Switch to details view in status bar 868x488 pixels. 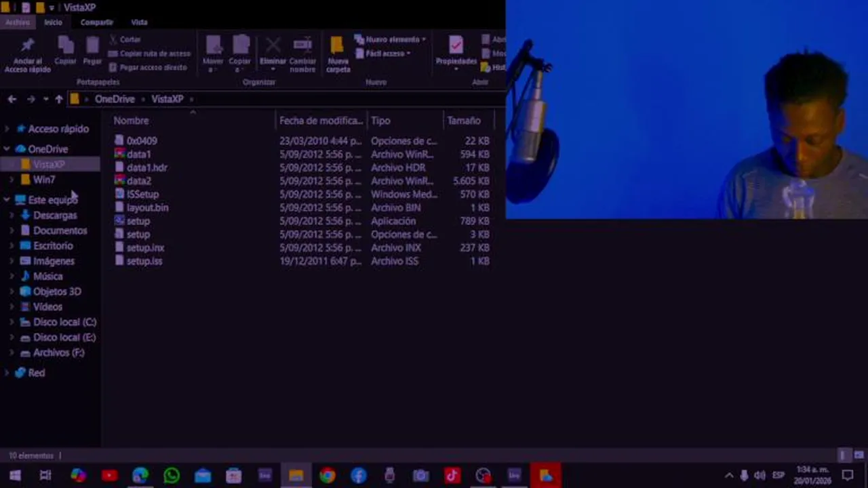pyautogui.click(x=843, y=455)
